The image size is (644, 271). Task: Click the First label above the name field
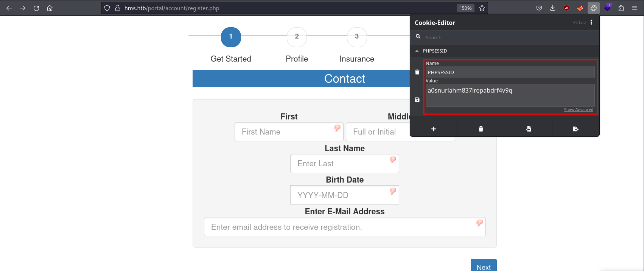(x=289, y=116)
